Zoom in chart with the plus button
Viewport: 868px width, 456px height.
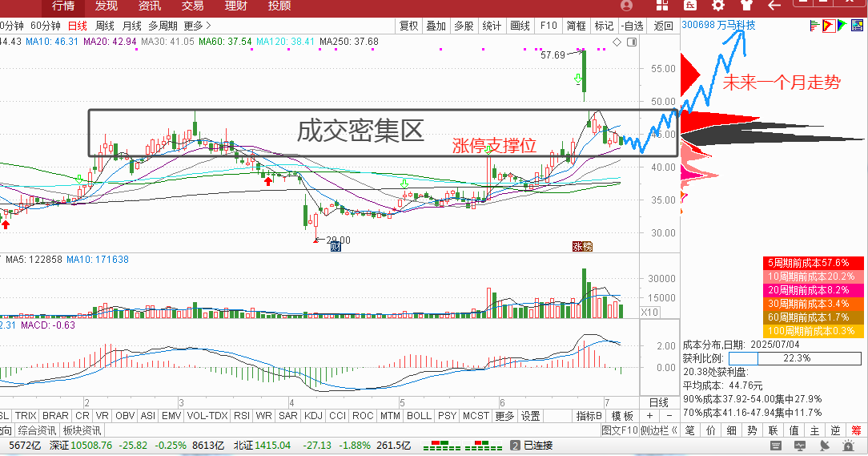coord(650,416)
